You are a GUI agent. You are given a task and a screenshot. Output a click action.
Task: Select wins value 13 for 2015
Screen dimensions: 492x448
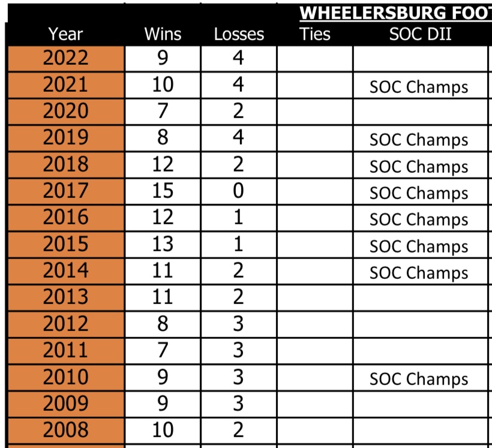point(163,245)
